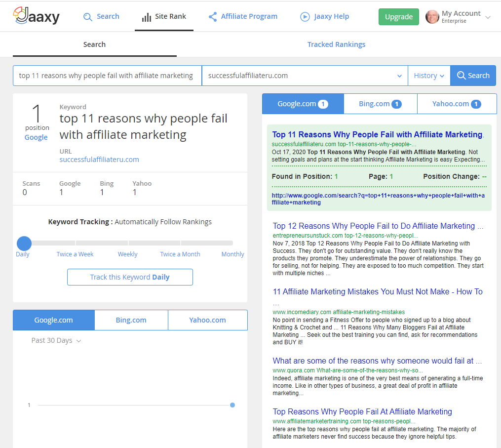Screen dimensions: 501x448
Task: Switch to the Tracked Rankings tab
Action: tap(336, 44)
